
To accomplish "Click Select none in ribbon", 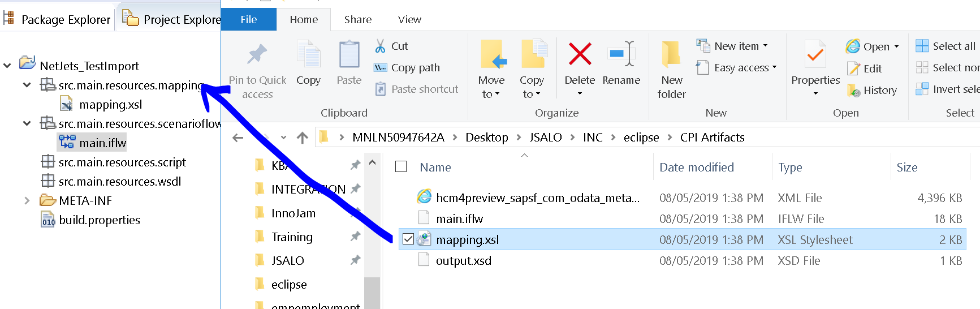I will [948, 67].
